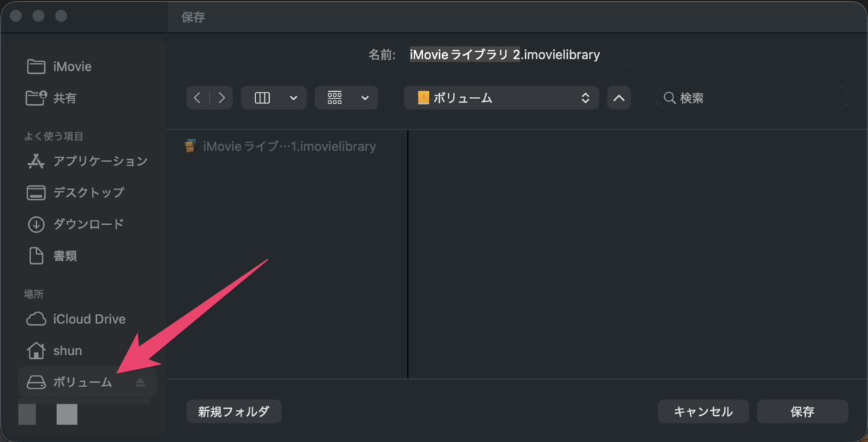The height and width of the screenshot is (442, 868).
Task: Click the デスクトップ screen icon
Action: pos(36,192)
